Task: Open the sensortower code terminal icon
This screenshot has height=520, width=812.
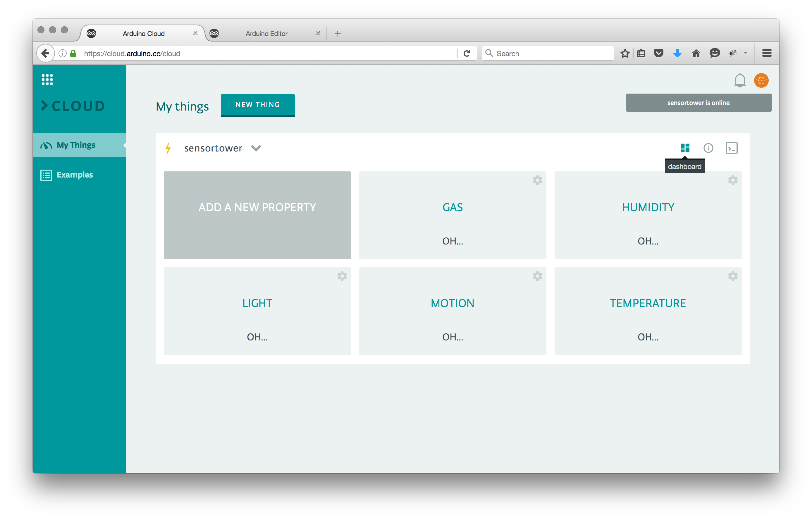Action: click(x=731, y=148)
